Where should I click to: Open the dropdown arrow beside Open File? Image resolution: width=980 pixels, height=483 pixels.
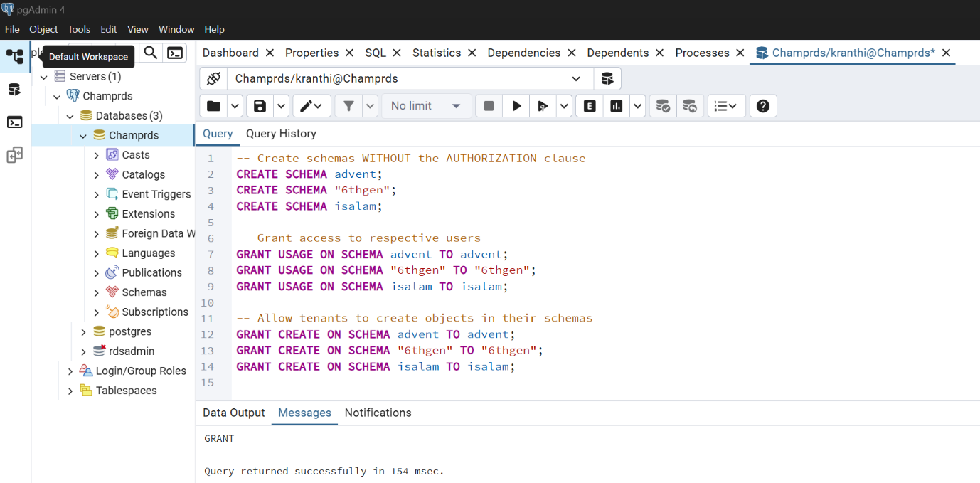[x=235, y=106]
